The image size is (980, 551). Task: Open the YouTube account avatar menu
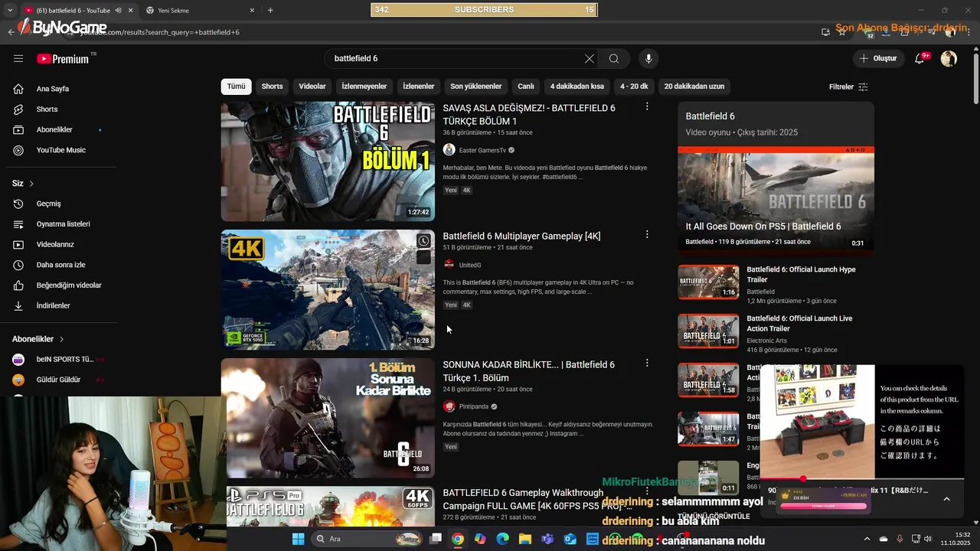pos(949,58)
